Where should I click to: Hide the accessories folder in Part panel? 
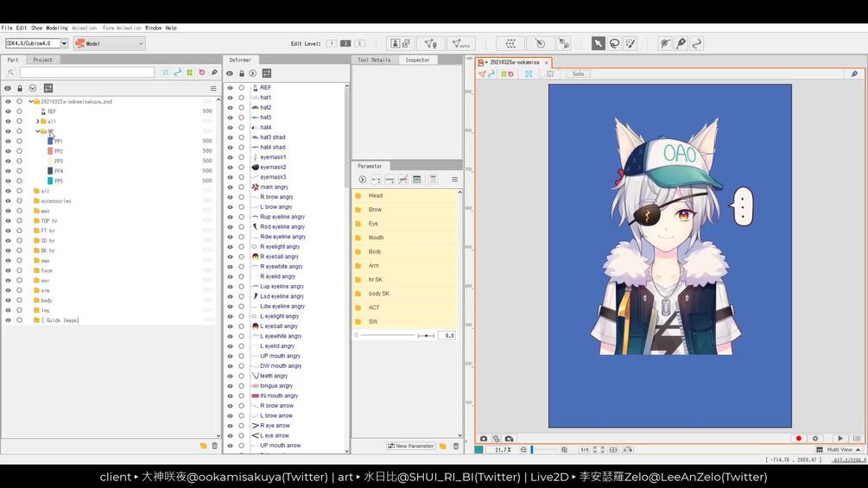pos(8,201)
